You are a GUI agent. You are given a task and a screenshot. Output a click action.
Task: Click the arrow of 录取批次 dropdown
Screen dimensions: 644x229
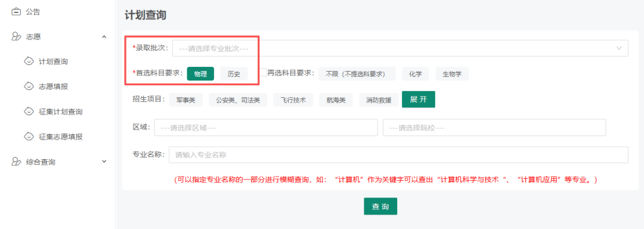[619, 48]
